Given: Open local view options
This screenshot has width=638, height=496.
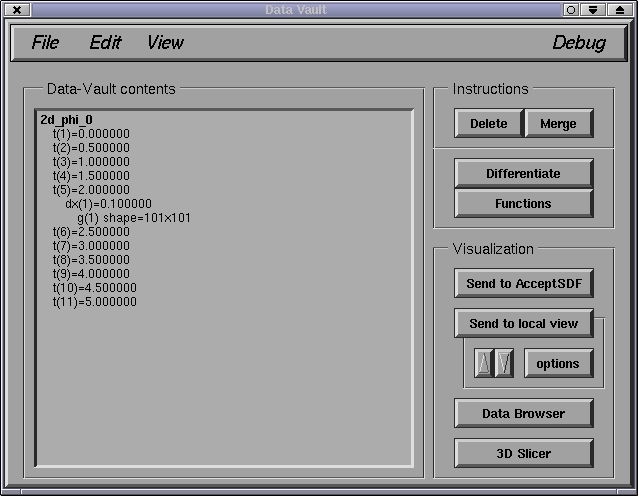Looking at the screenshot, I should coord(558,363).
